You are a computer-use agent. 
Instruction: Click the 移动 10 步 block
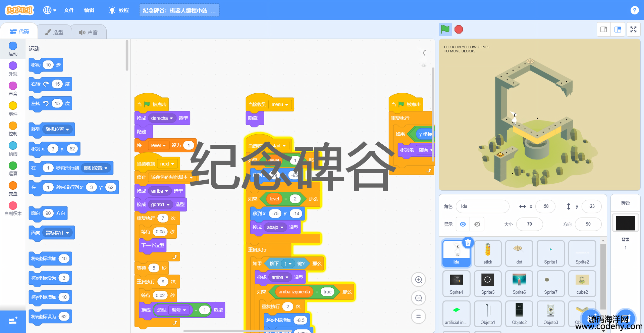(46, 65)
